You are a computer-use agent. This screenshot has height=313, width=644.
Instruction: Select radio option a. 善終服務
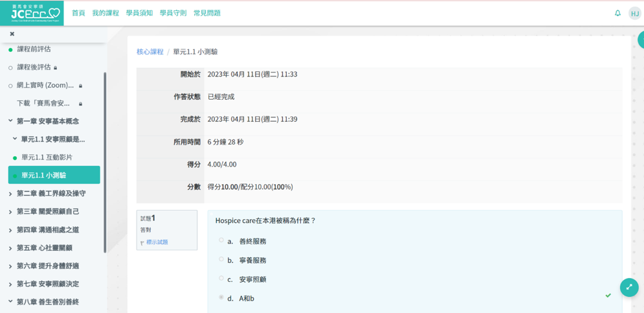tap(221, 240)
